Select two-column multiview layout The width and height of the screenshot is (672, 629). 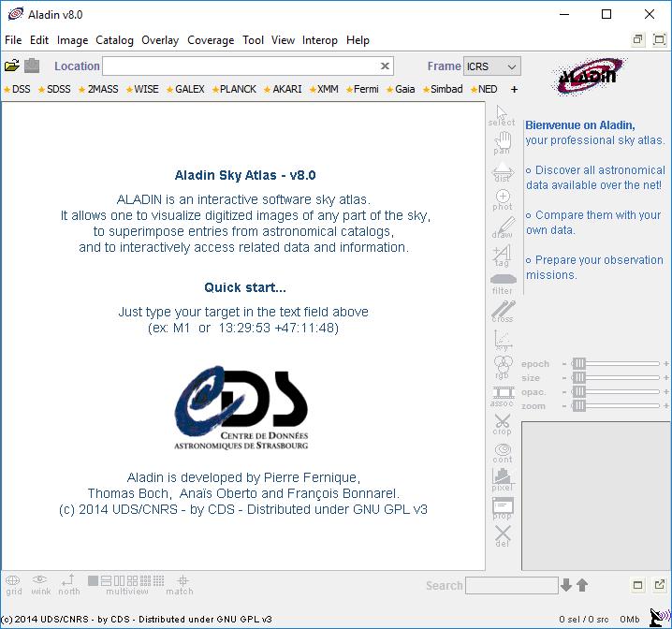point(119,580)
